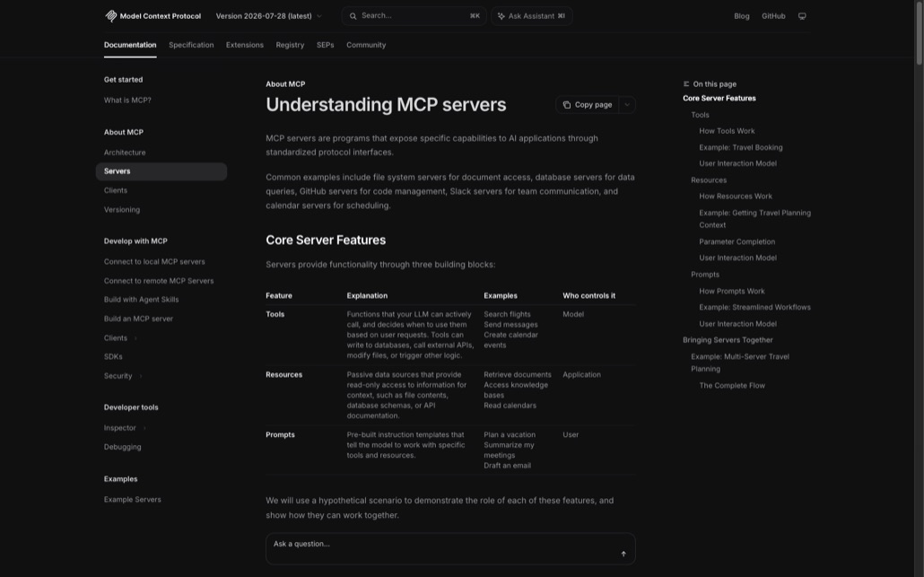This screenshot has height=577, width=924.
Task: Click the User cell in Who controls it
Action: tap(571, 434)
